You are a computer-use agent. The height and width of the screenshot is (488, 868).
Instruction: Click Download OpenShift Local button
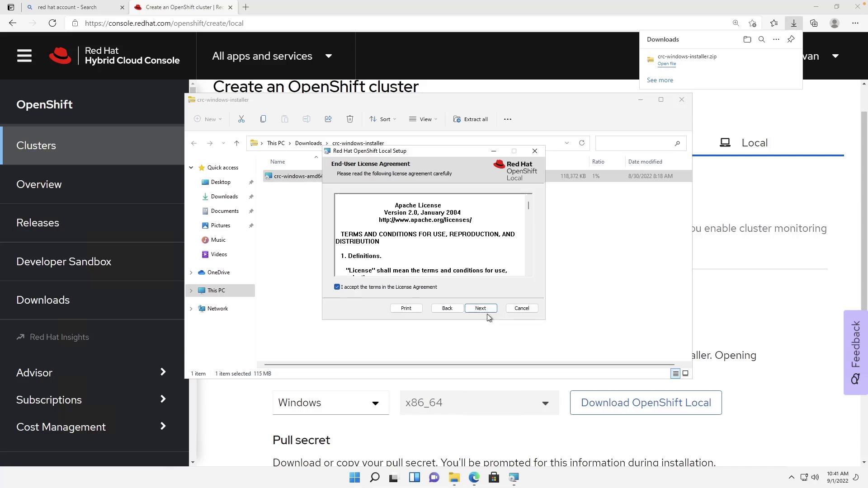click(646, 403)
